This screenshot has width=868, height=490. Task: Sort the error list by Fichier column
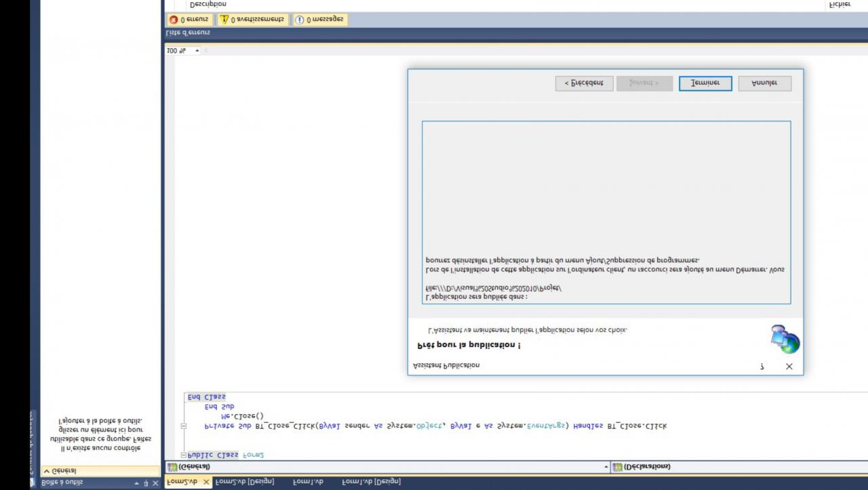(x=840, y=5)
